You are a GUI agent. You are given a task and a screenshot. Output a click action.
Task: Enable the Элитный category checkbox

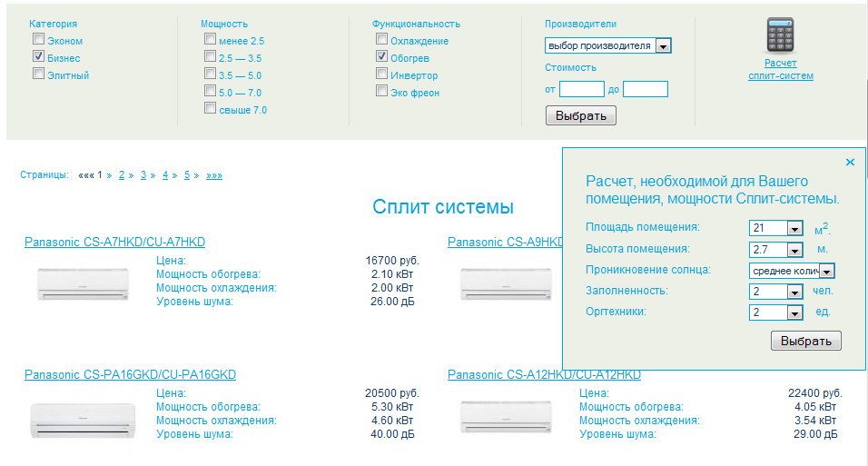point(38,74)
